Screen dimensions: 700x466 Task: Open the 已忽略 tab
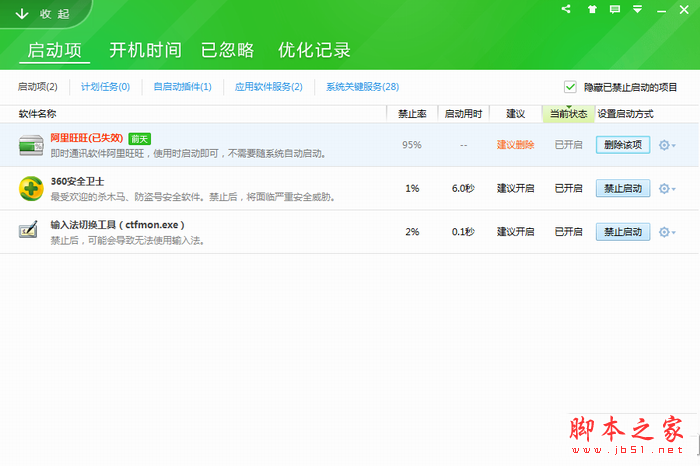click(227, 50)
